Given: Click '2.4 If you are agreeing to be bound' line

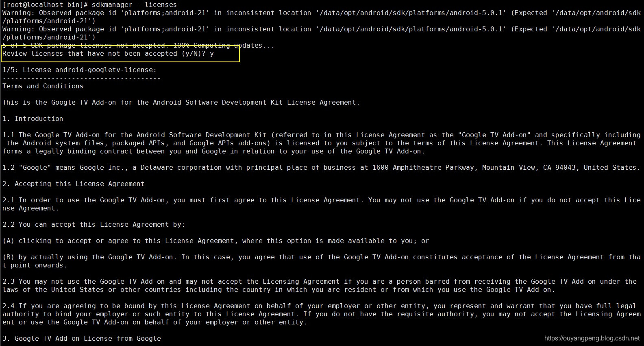Looking at the screenshot, I should click(x=320, y=306).
